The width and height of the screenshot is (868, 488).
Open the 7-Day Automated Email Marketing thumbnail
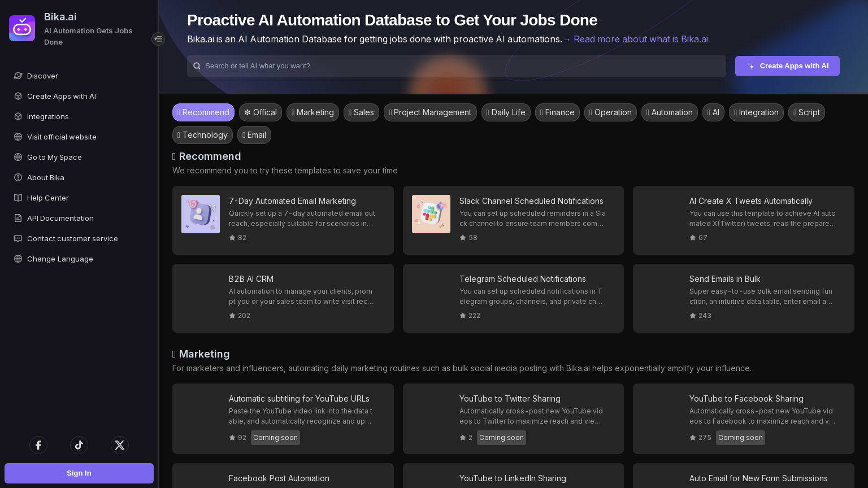[201, 214]
